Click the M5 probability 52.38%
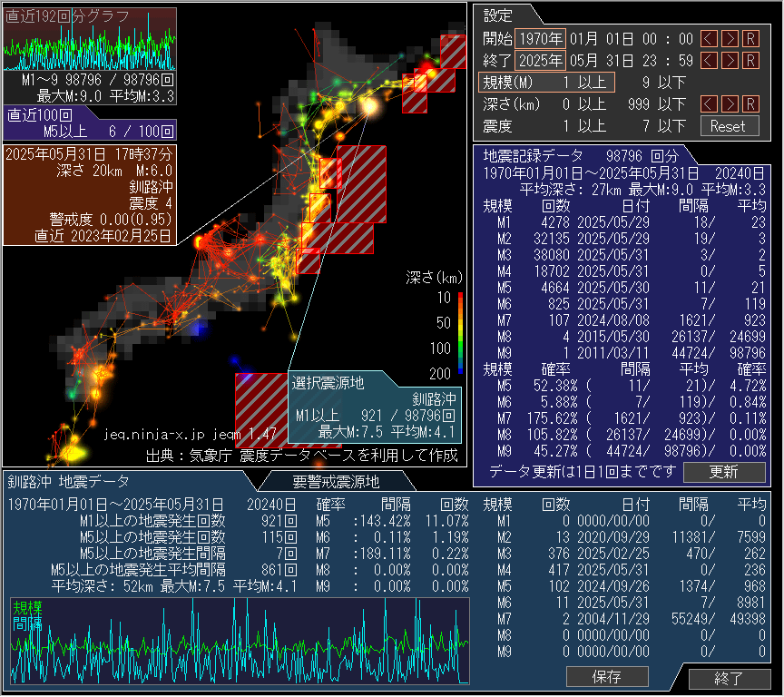Image resolution: width=784 pixels, height=697 pixels. coord(555,386)
